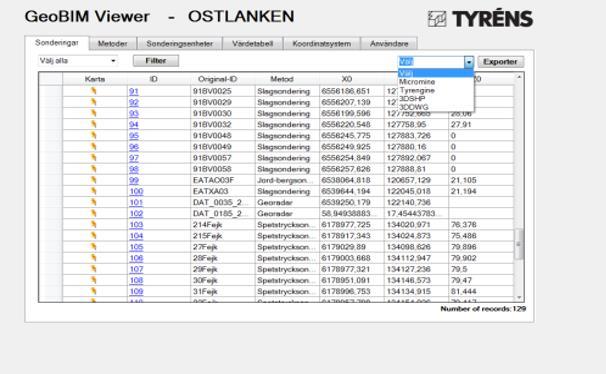606x374 pixels.
Task: Open map pin icon for row 91
Action: click(94, 91)
